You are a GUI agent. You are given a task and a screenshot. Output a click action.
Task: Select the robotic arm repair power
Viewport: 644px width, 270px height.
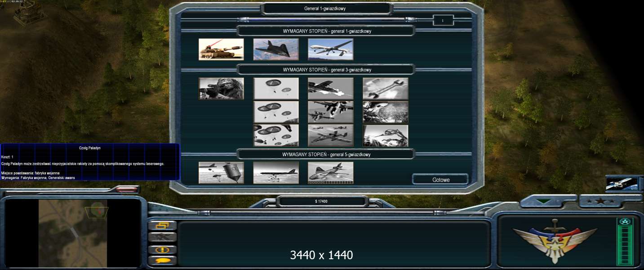386,135
